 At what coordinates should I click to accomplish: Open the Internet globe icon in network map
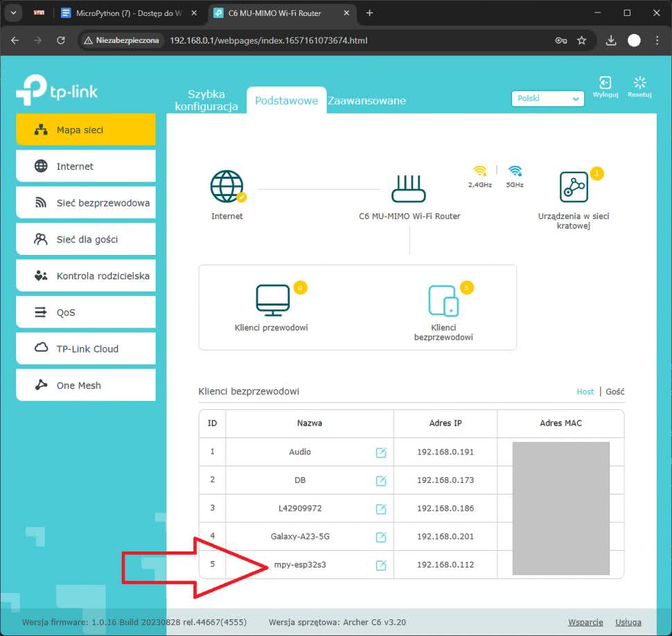(227, 186)
